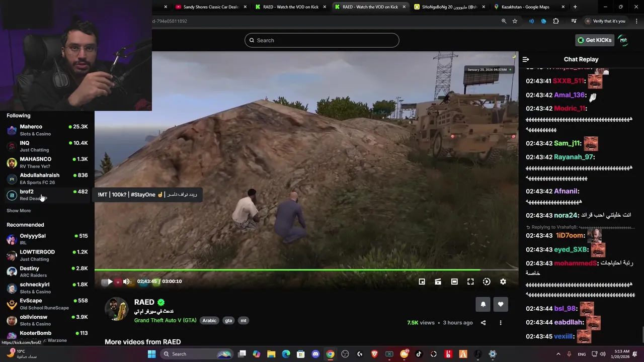Viewport: 644px width, 362px height.
Task: Toggle the follow heart for RAED
Action: 501,304
